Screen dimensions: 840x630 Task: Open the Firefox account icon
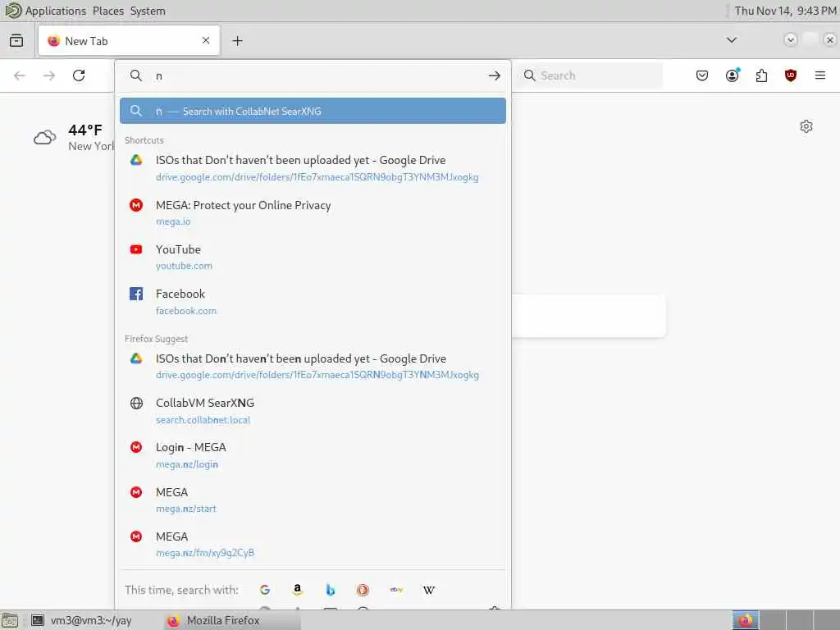733,75
